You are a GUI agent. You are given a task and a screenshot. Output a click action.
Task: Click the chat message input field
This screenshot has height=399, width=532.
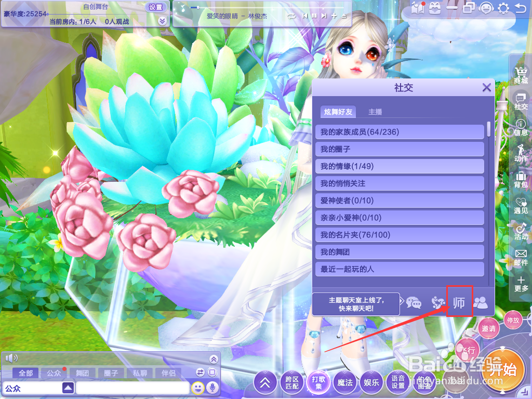click(132, 388)
